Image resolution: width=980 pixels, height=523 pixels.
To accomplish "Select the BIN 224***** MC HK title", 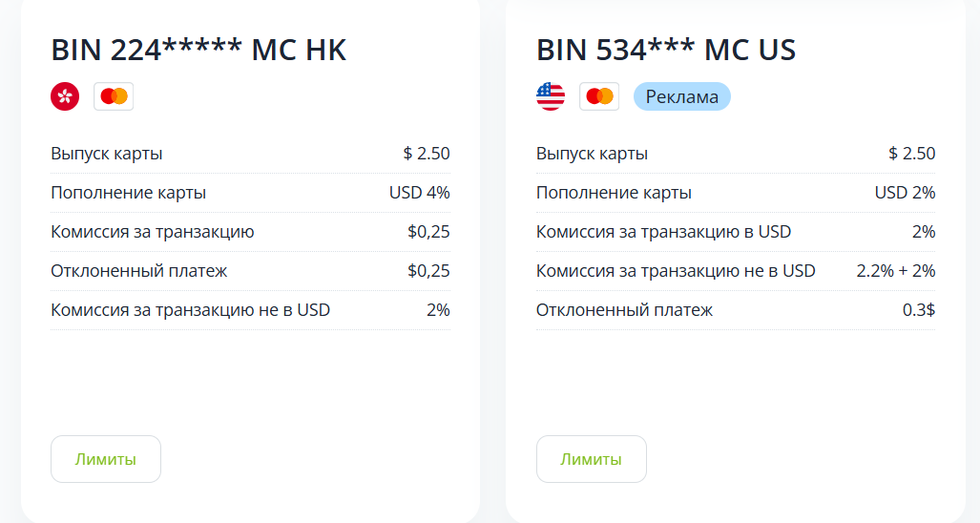I will coord(198,50).
